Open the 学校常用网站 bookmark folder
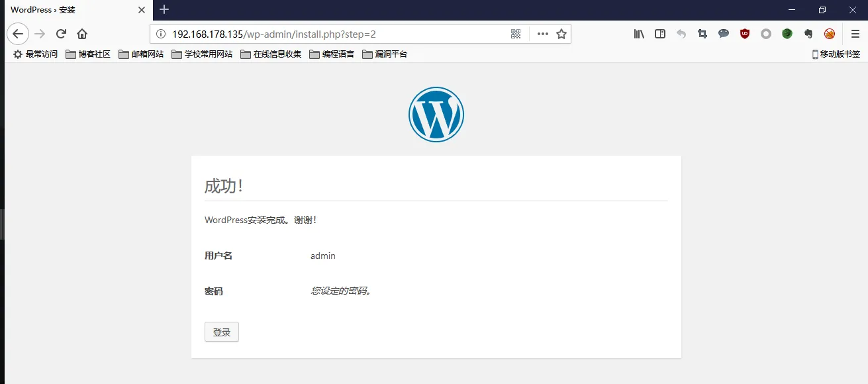Screen dimensions: 868x384 click(x=202, y=54)
